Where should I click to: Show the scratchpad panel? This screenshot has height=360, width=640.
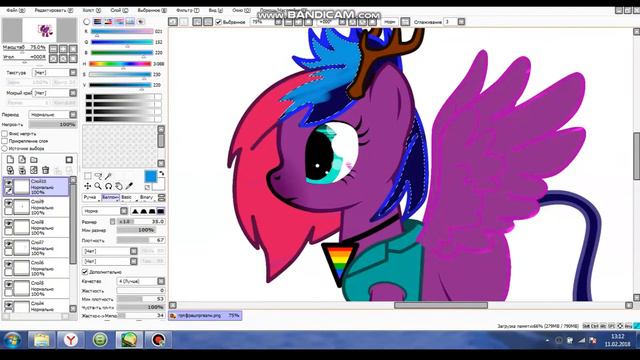tap(141, 21)
